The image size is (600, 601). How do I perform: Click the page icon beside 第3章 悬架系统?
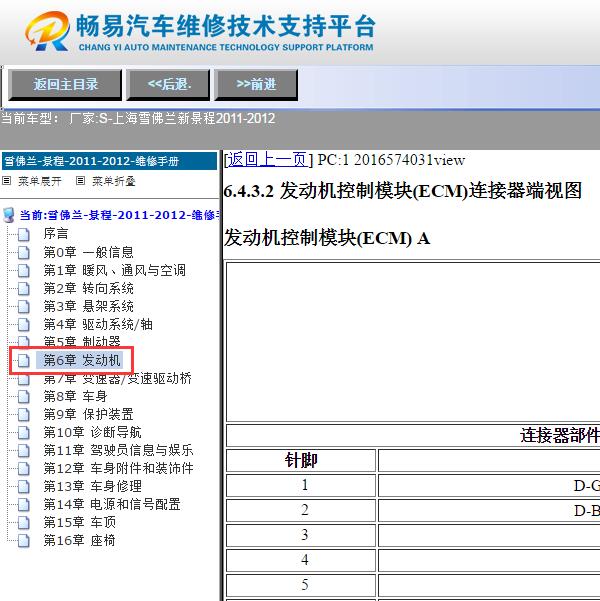click(24, 306)
